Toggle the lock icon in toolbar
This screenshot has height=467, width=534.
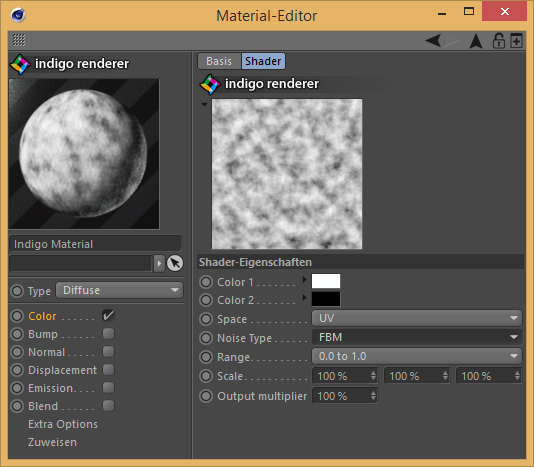click(499, 41)
